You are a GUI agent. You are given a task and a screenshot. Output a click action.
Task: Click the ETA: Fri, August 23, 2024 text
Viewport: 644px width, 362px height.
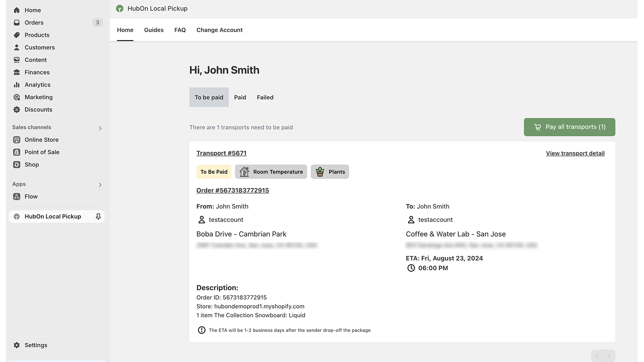point(444,258)
